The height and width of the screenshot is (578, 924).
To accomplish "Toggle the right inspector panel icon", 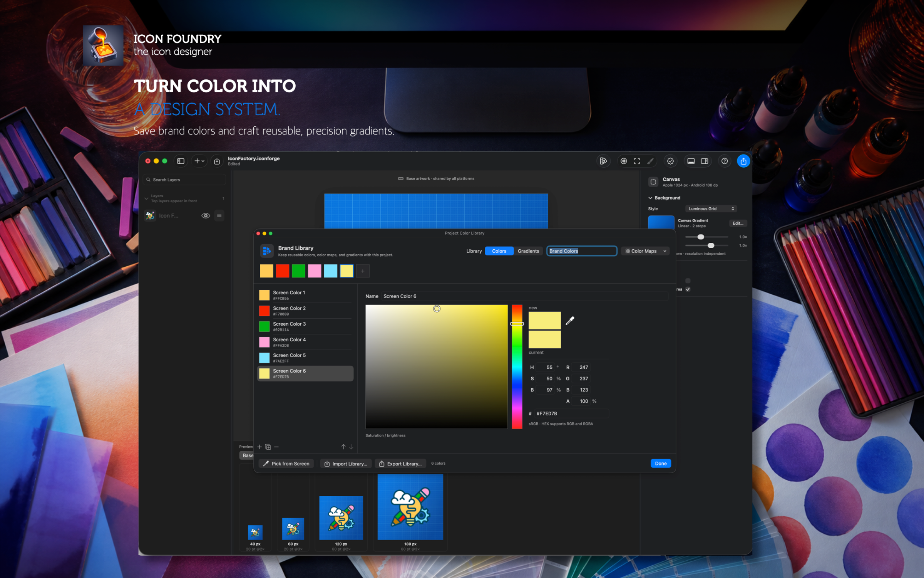I will click(x=705, y=161).
